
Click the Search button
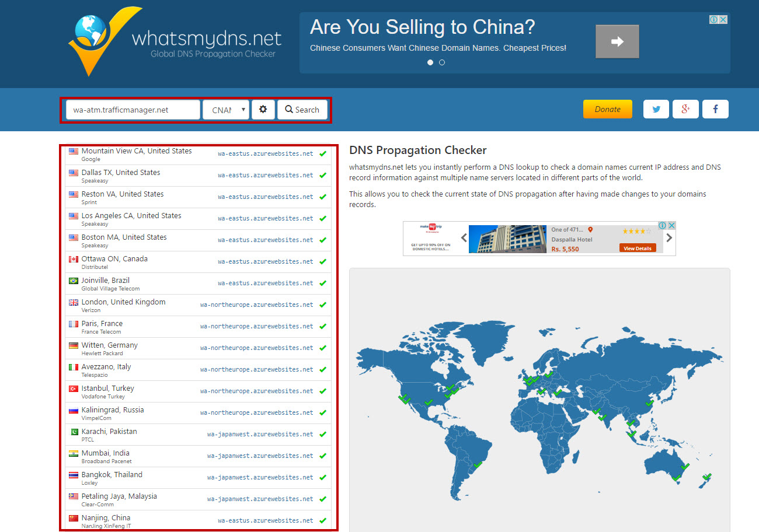[x=302, y=110]
